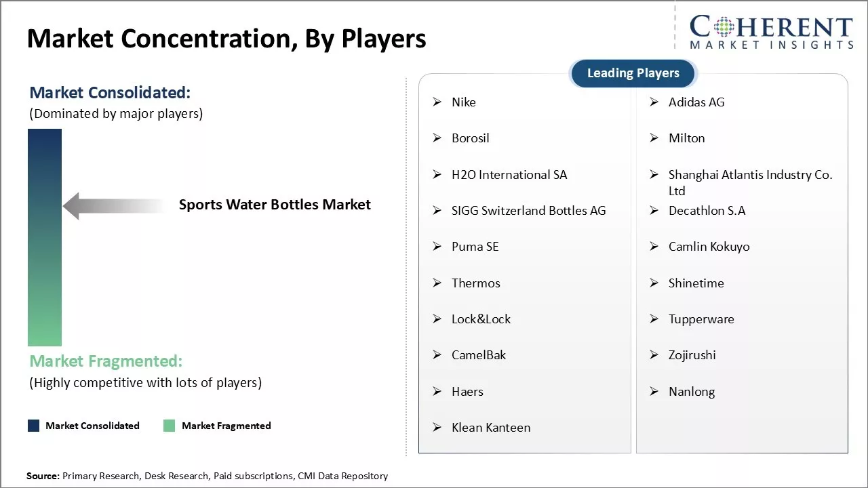Viewport: 868px width, 488px height.
Task: Click the gray arrow pointing at gradient bar
Action: click(114, 205)
